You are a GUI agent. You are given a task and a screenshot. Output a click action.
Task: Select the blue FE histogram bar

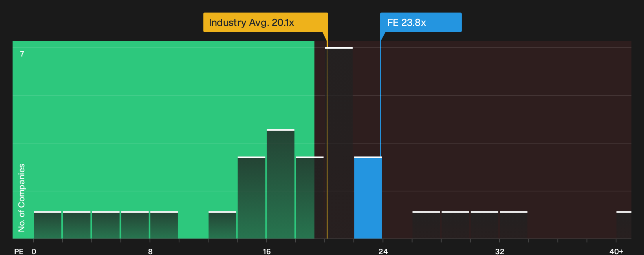(x=368, y=198)
